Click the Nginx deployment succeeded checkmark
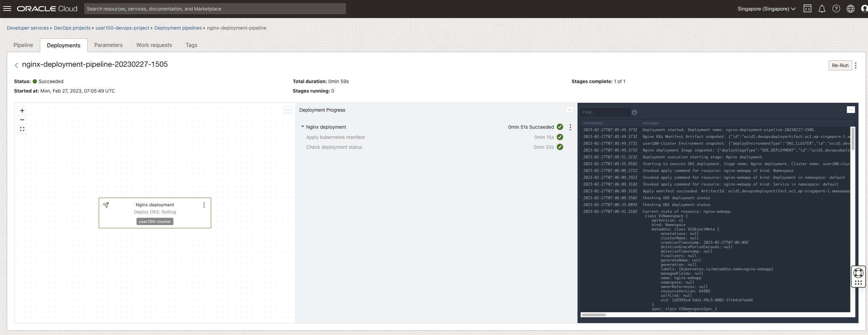The height and width of the screenshot is (335, 868). 560,127
